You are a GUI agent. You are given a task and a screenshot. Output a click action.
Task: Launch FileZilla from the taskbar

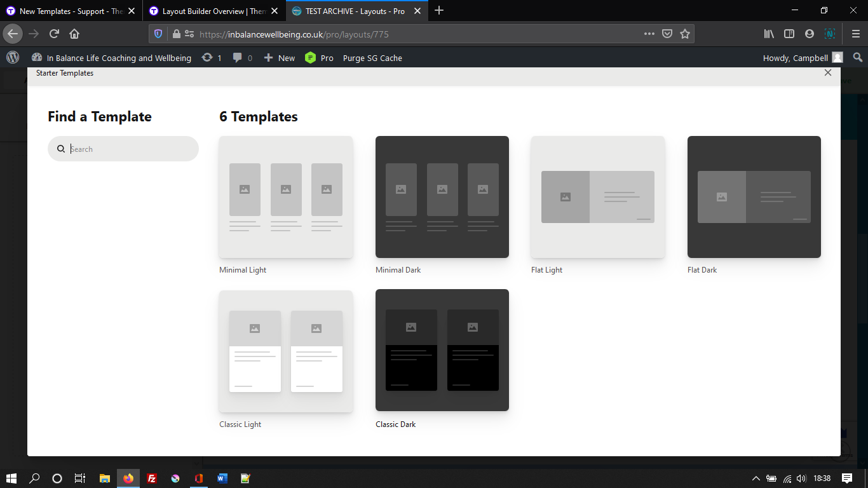pos(152,478)
